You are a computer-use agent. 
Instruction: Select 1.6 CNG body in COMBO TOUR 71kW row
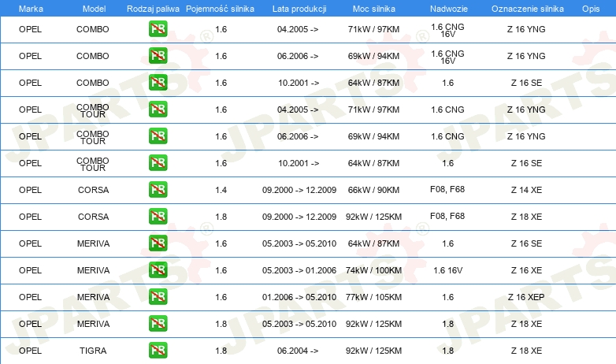point(447,110)
